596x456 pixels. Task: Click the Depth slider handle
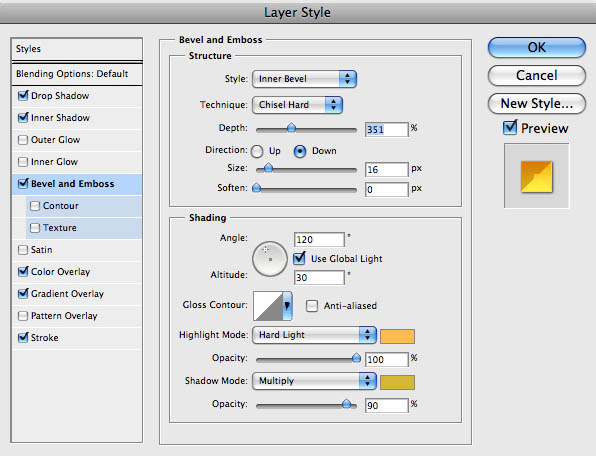tap(291, 128)
